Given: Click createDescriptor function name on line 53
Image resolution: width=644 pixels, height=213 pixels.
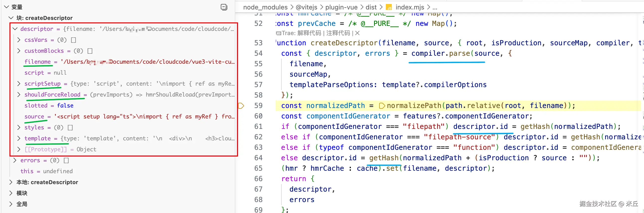Looking at the screenshot, I should click(344, 43).
